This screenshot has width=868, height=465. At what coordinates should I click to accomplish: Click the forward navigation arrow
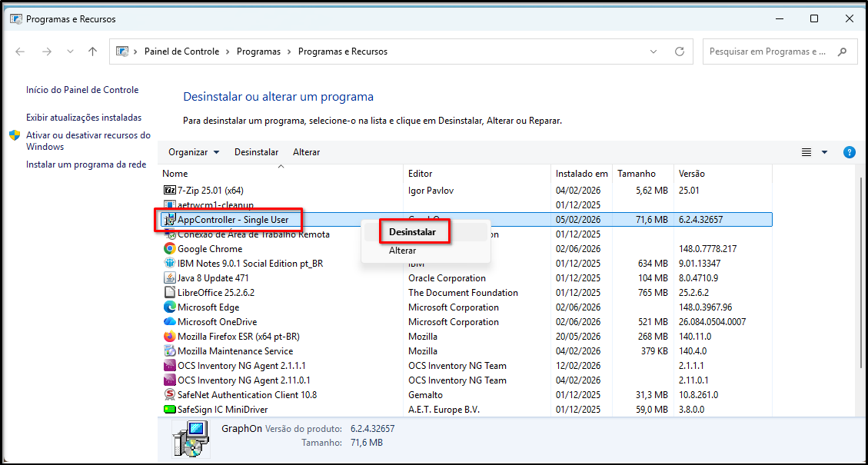pyautogui.click(x=47, y=51)
